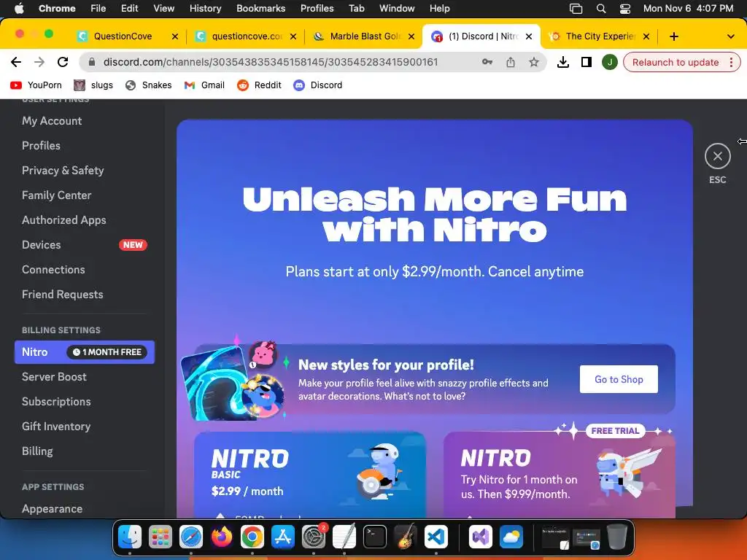Image resolution: width=747 pixels, height=560 pixels.
Task: Click the address bar URL
Action: 271,62
